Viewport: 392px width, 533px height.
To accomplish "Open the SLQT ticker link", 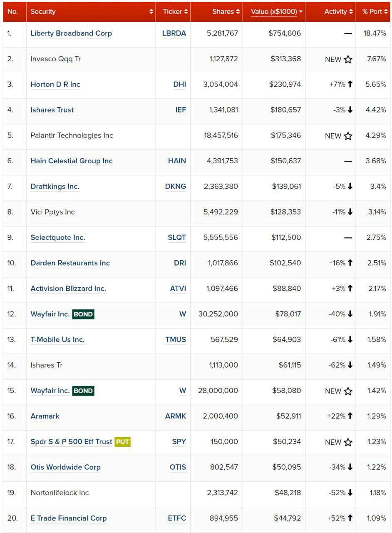I will point(177,238).
